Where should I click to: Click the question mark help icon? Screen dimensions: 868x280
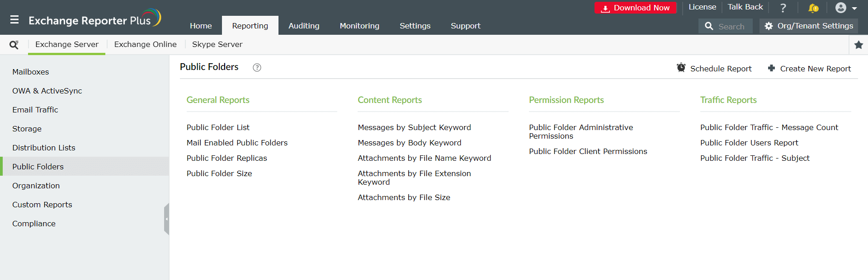coord(783,8)
